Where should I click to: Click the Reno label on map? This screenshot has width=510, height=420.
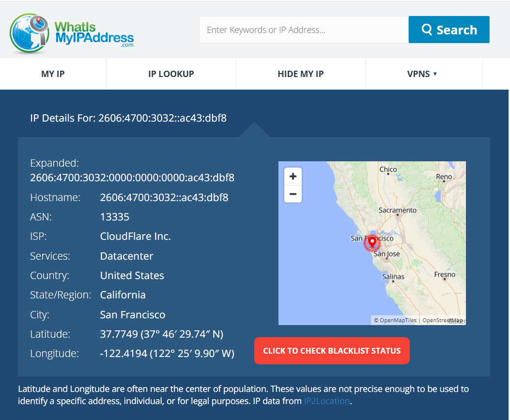click(444, 176)
